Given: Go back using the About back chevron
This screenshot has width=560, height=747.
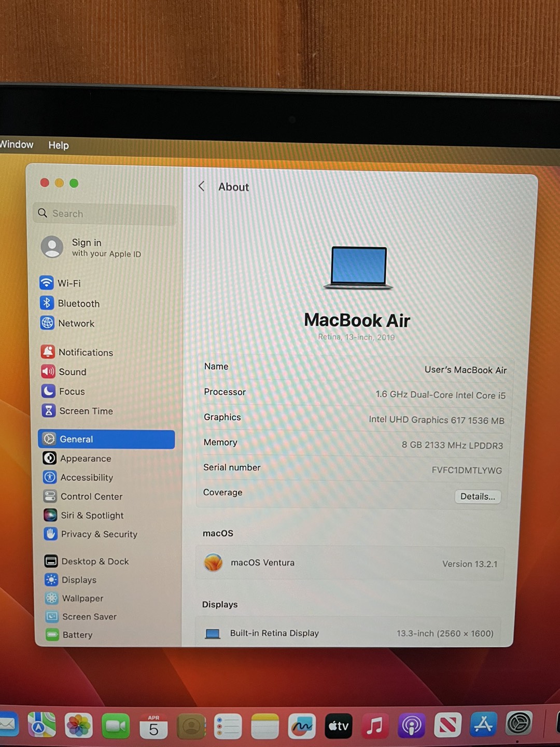Looking at the screenshot, I should click(x=202, y=186).
